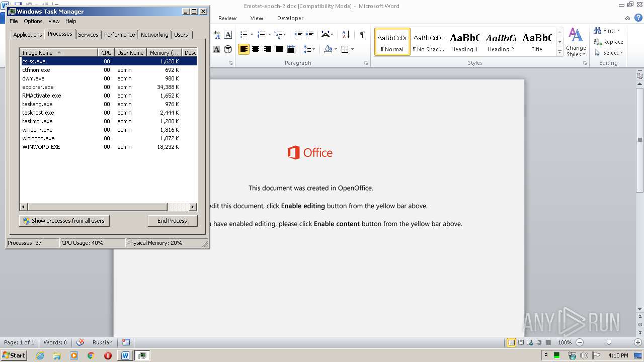Switch to Applications tab in Task Manager
Image resolution: width=644 pixels, height=362 pixels.
click(27, 35)
